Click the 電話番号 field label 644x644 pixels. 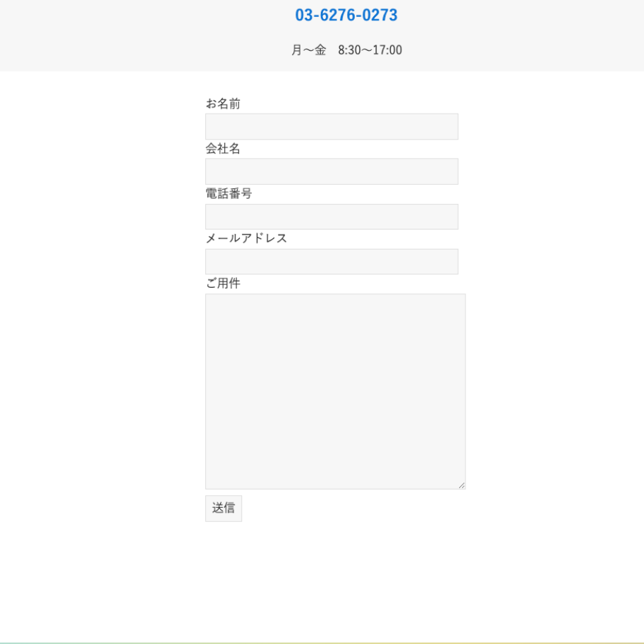point(229,194)
